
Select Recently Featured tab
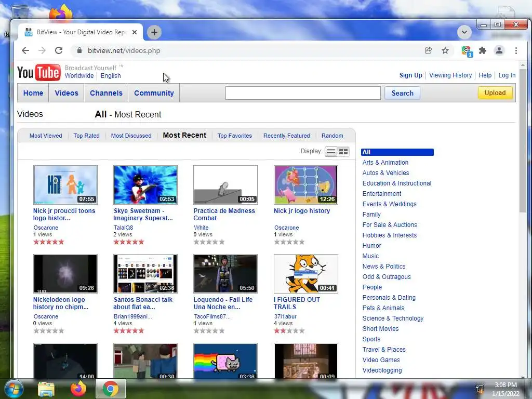pyautogui.click(x=287, y=136)
